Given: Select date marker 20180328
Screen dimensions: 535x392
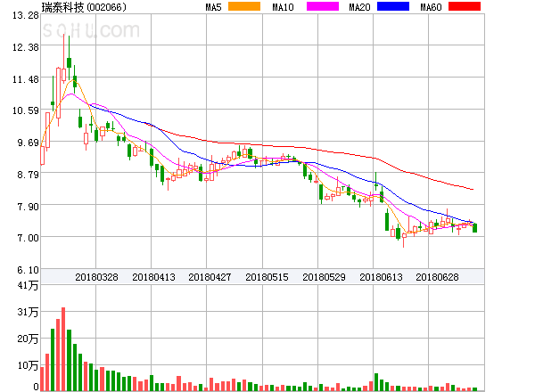Looking at the screenshot, I should (96, 277).
